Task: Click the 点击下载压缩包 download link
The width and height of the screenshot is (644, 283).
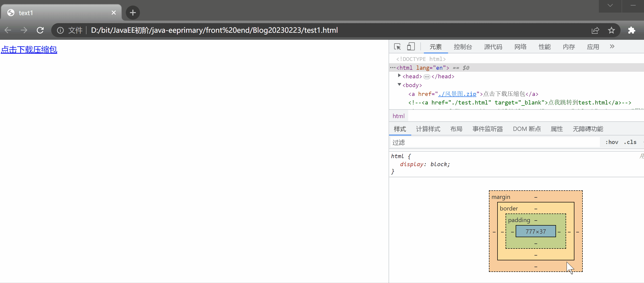Action: coord(29,50)
